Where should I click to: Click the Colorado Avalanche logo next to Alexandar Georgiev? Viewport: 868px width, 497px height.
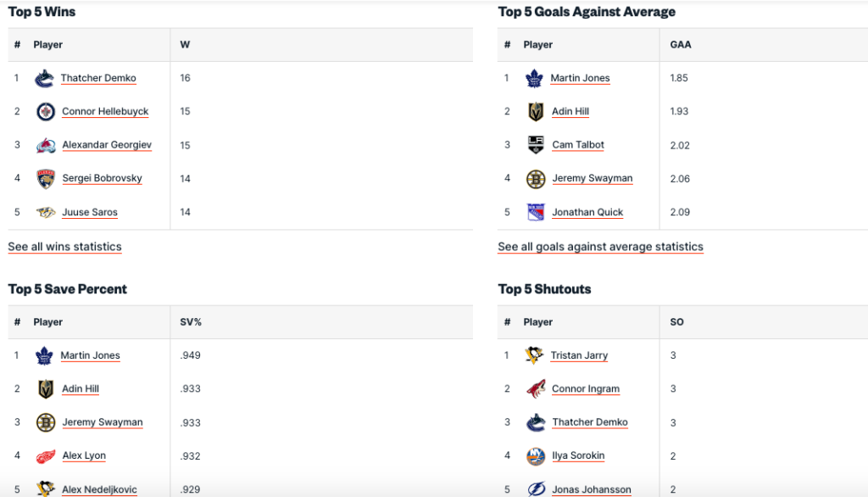pyautogui.click(x=46, y=145)
